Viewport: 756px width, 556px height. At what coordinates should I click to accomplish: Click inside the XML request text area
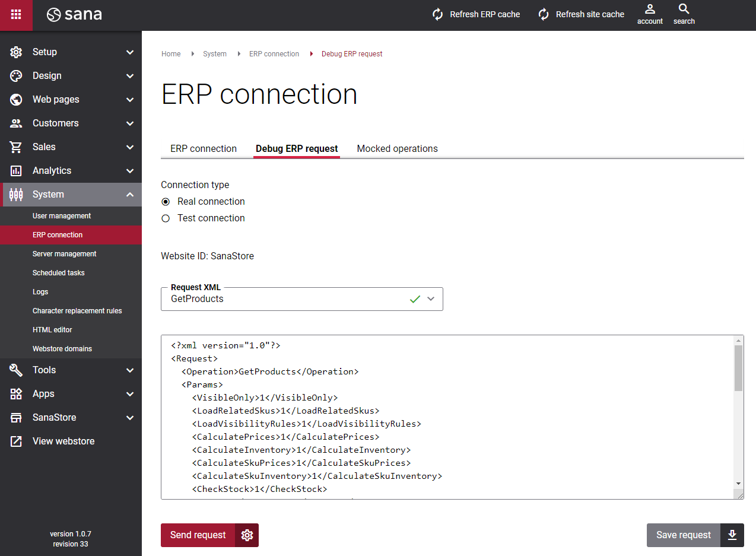pyautogui.click(x=447, y=417)
